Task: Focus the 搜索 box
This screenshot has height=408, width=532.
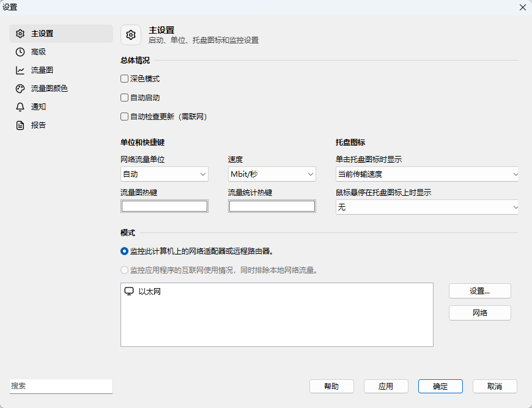Action: [x=61, y=386]
